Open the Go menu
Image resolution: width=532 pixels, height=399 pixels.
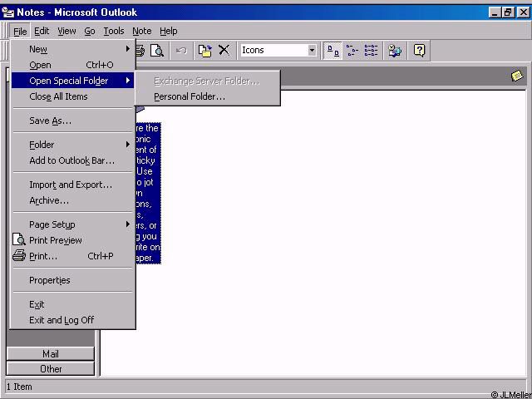coord(90,32)
